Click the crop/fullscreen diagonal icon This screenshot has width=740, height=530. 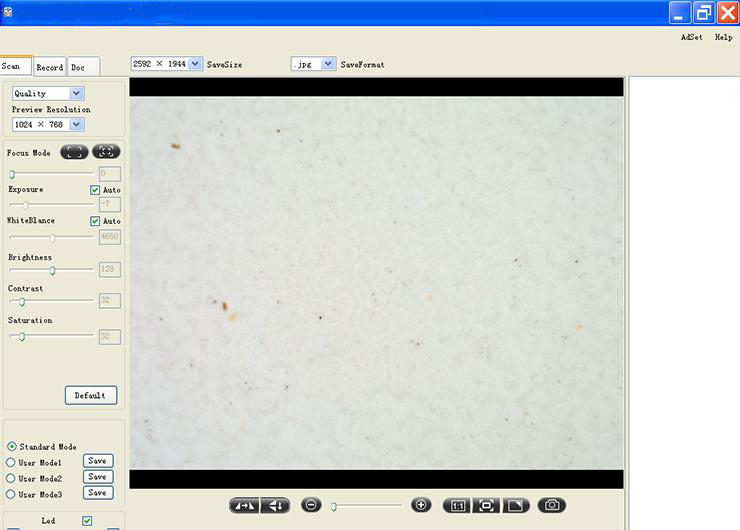tap(515, 506)
